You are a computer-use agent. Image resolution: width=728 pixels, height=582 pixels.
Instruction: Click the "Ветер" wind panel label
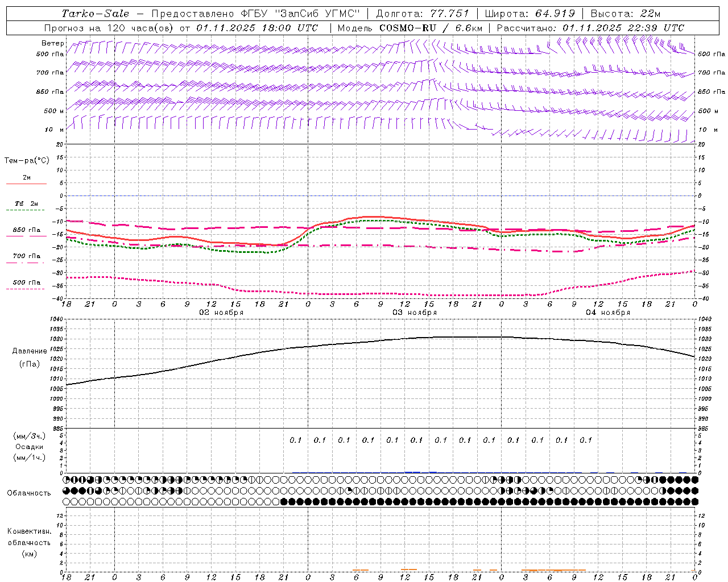click(x=53, y=43)
